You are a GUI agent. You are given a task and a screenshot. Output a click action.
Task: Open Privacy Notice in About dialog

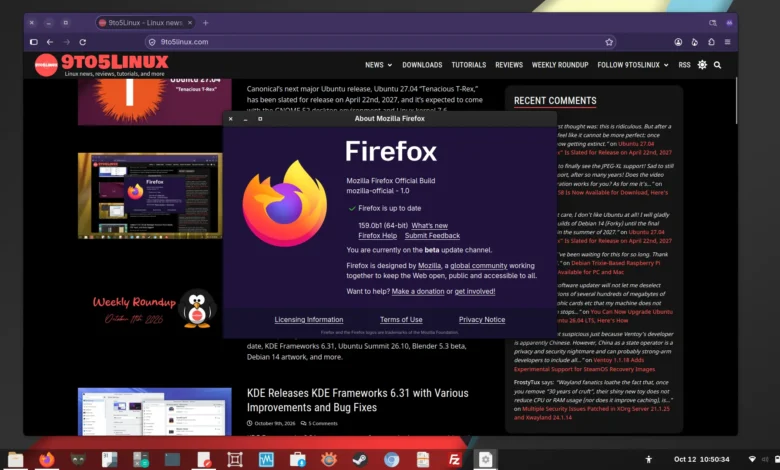point(482,320)
